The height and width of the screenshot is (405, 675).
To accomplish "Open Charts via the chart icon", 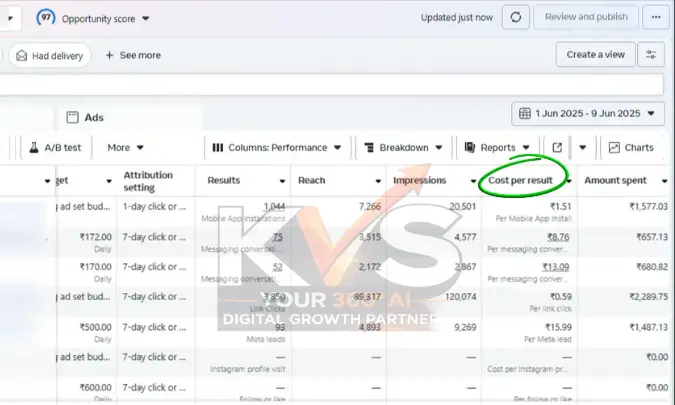I will pyautogui.click(x=614, y=147).
